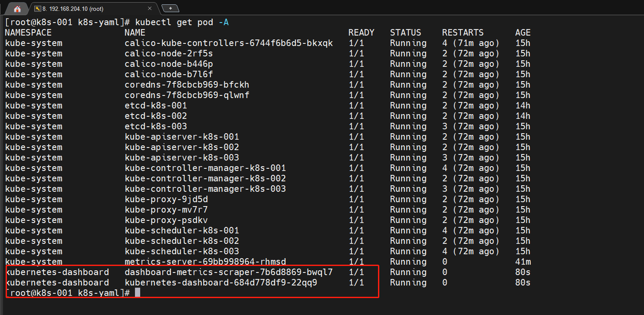The image size is (644, 315).
Task: Click the AGE column header
Action: click(x=523, y=33)
